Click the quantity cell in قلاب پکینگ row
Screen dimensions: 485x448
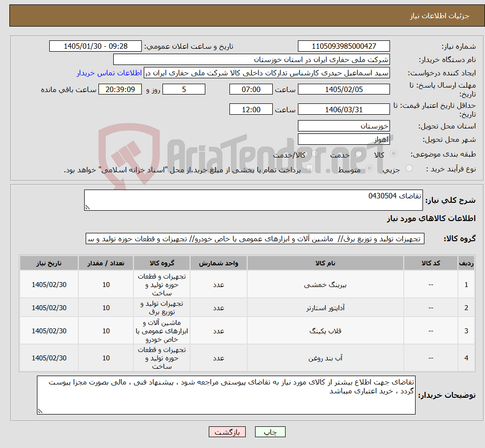click(x=106, y=331)
